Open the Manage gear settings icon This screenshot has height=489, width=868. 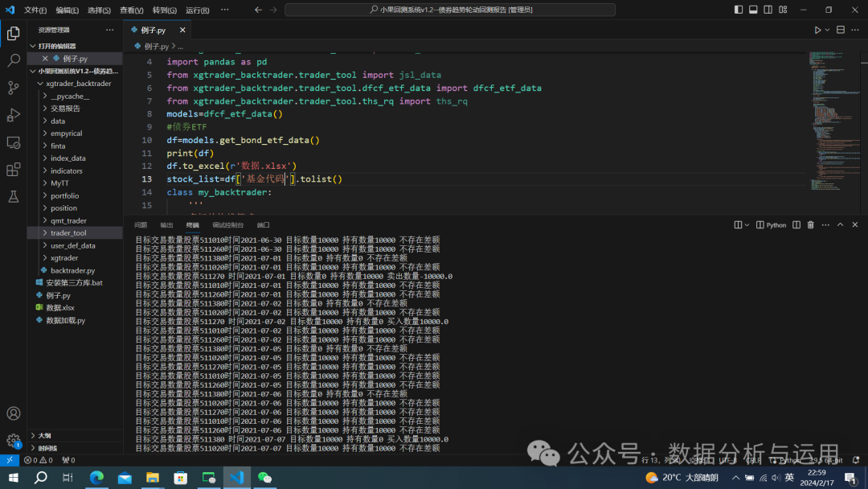click(x=14, y=441)
